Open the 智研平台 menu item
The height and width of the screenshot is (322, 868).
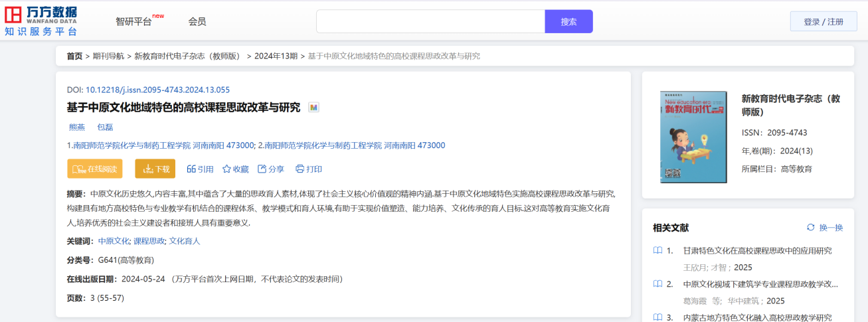133,21
